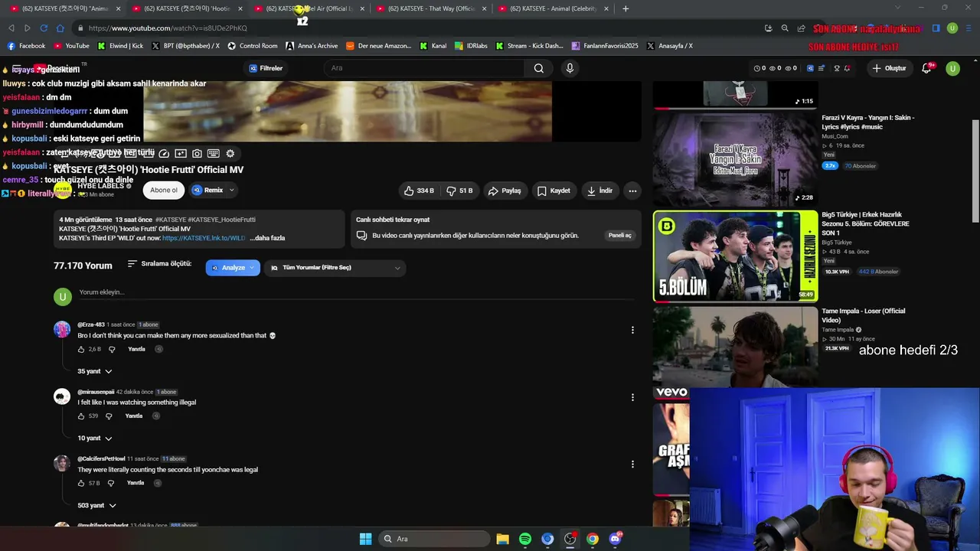Viewport: 980px width, 551px height.
Task: Activate voice search microphone
Action: point(570,68)
